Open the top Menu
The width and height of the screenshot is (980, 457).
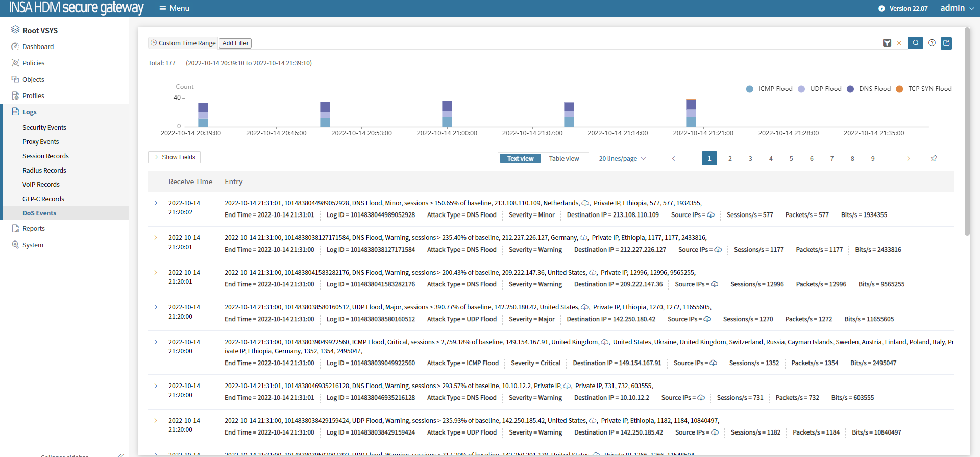pos(174,8)
